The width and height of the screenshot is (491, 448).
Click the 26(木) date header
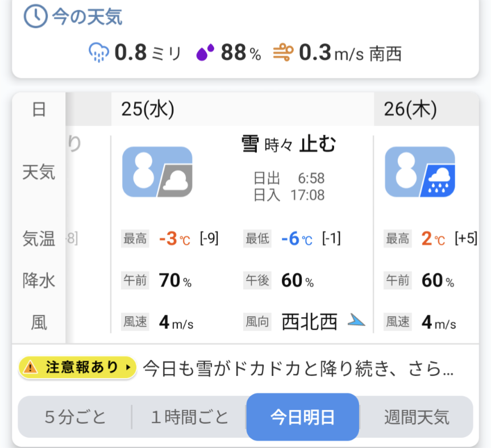pyautogui.click(x=410, y=109)
